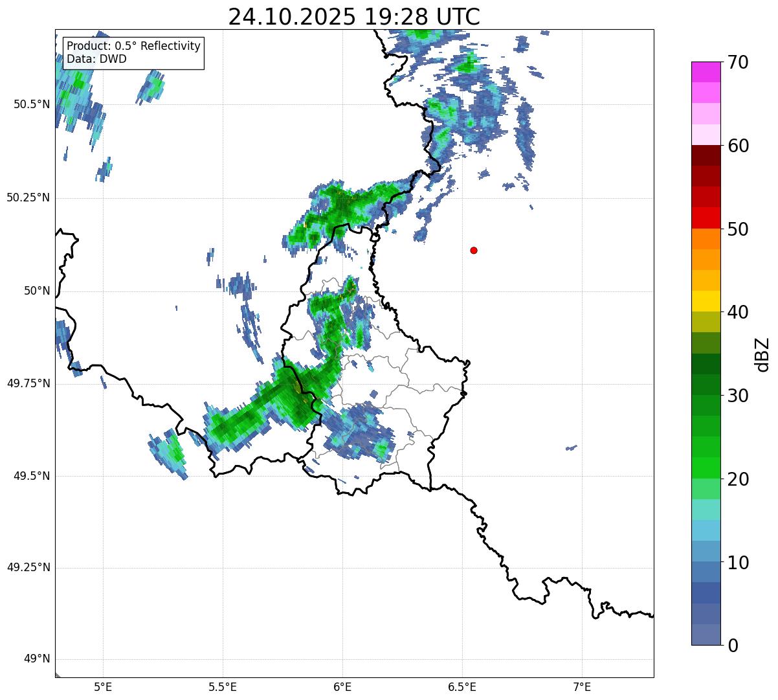Click the 5°E longitude label

pos(104,687)
